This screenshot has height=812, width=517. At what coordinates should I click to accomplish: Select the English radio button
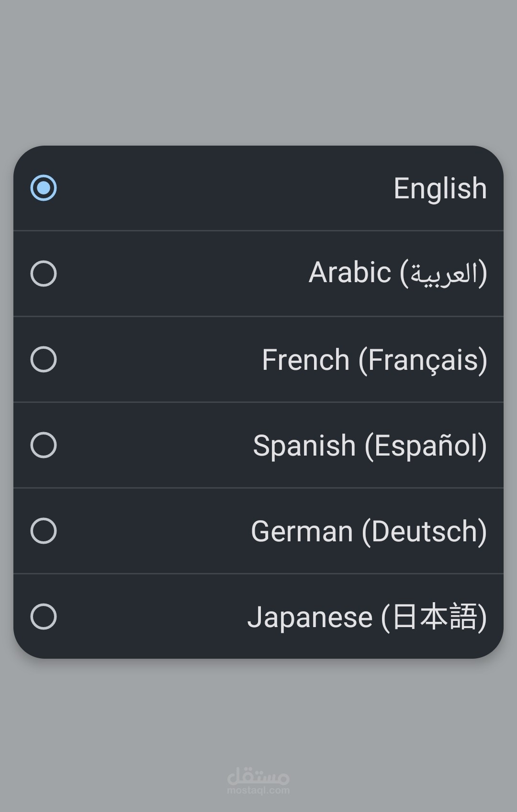44,188
